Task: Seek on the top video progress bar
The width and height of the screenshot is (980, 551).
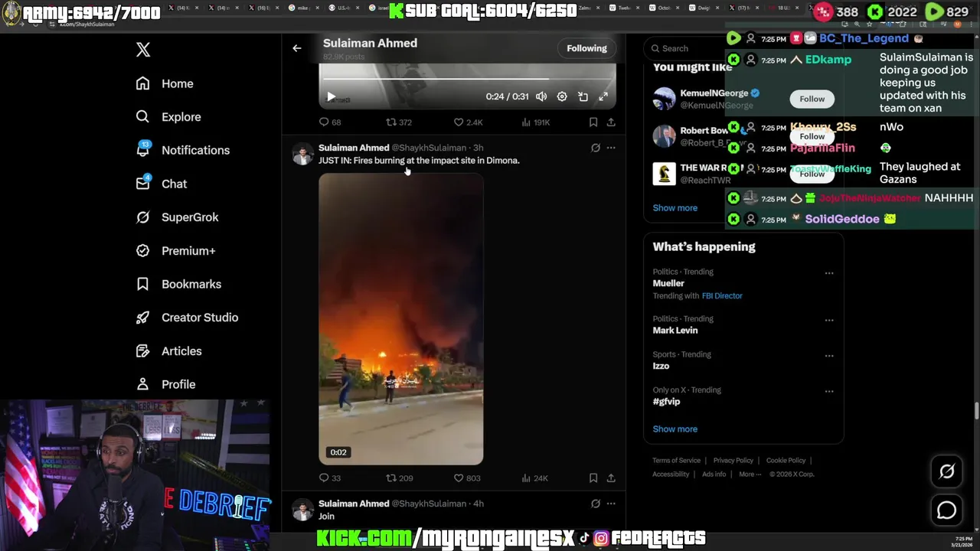Action: (x=467, y=79)
